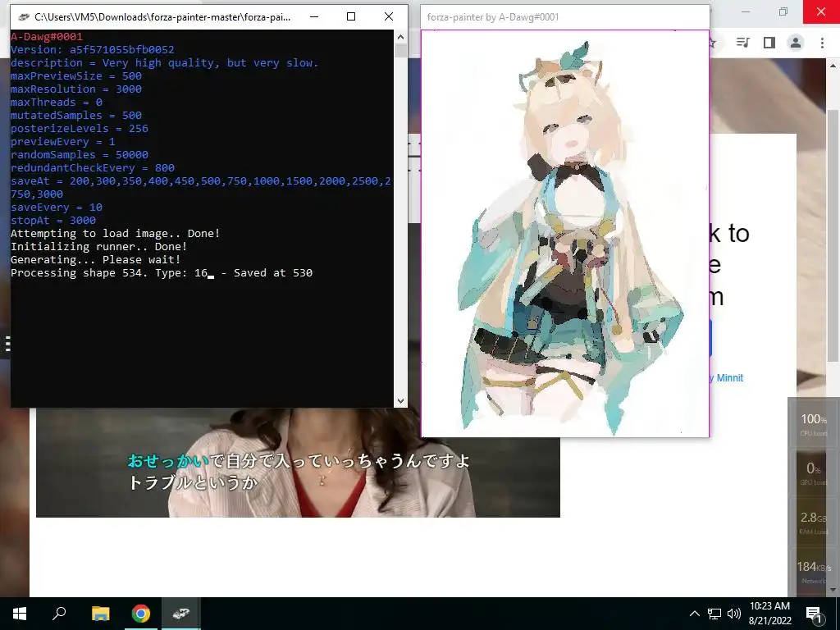Click the 'posterizeLevels = 256' line
This screenshot has height=630, width=840.
pos(80,129)
